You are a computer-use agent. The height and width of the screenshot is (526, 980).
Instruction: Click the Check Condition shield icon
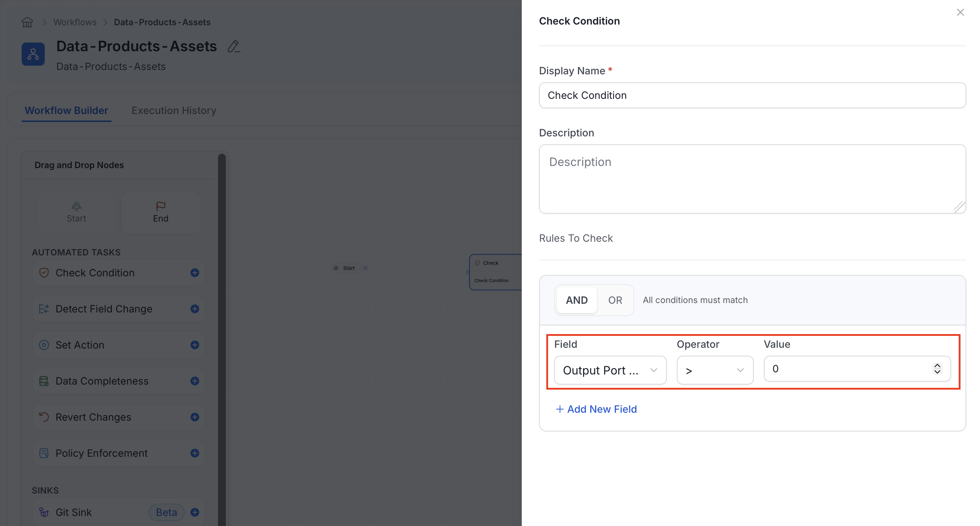pyautogui.click(x=44, y=273)
